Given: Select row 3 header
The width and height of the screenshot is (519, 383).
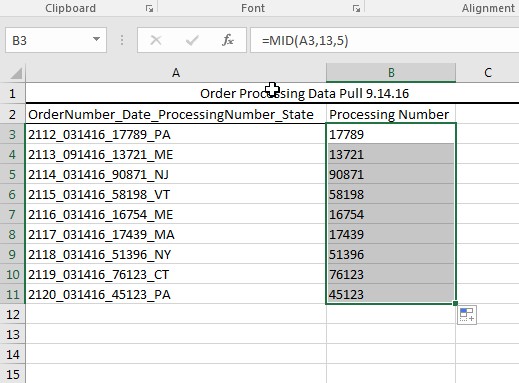Looking at the screenshot, I should [x=13, y=134].
